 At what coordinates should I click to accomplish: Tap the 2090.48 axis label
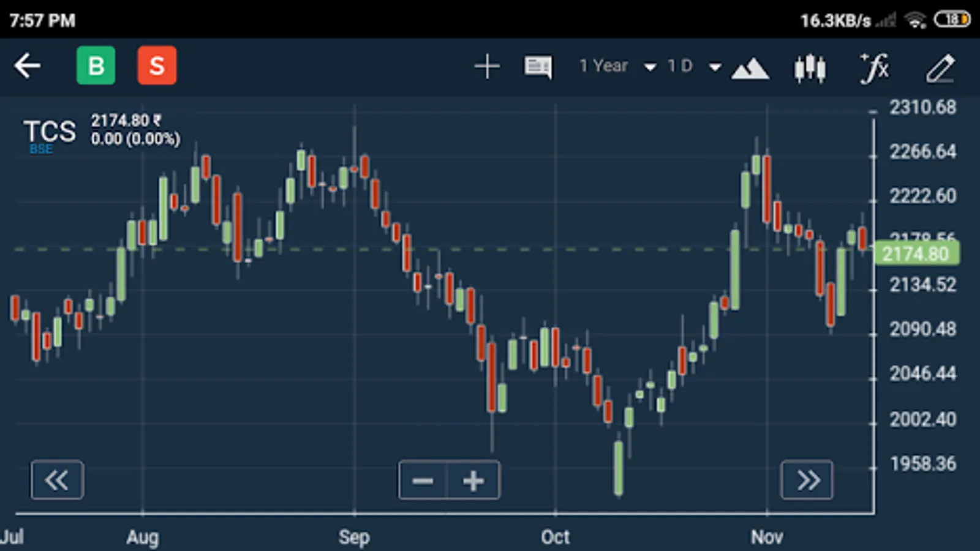(922, 329)
